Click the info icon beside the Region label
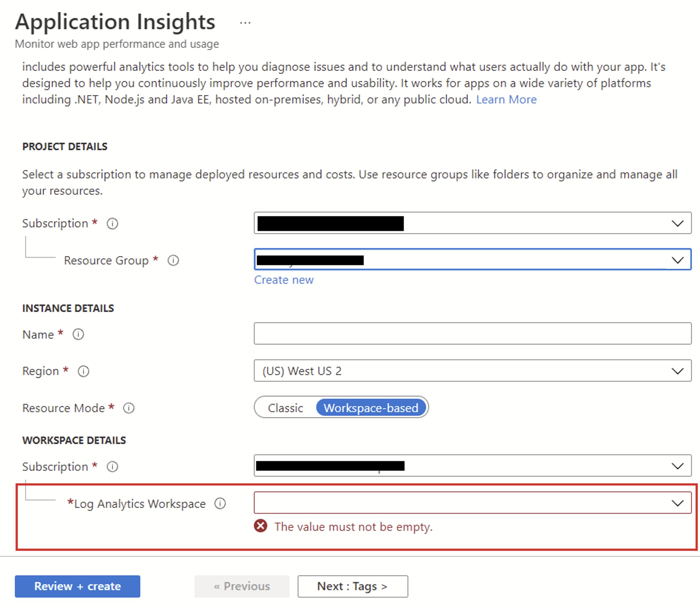The image size is (700, 604). coord(83,371)
